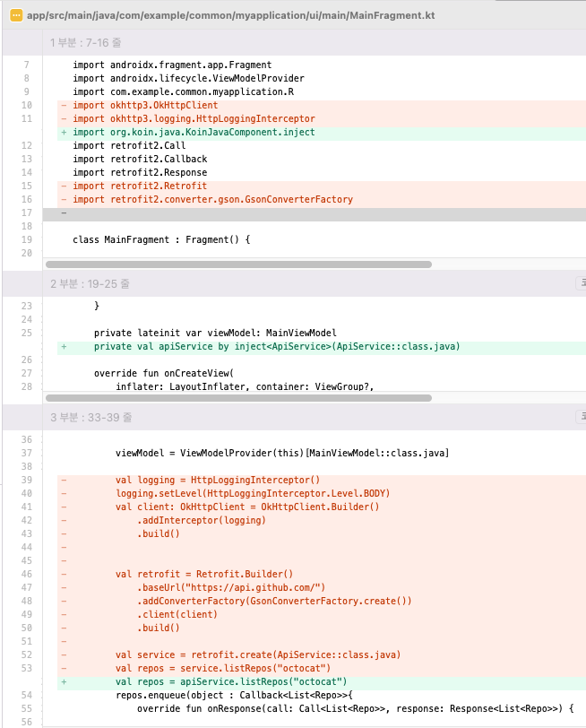This screenshot has width=586, height=728.
Task: Select removed 'val repos = service.listRepos' line
Action: coord(223,669)
